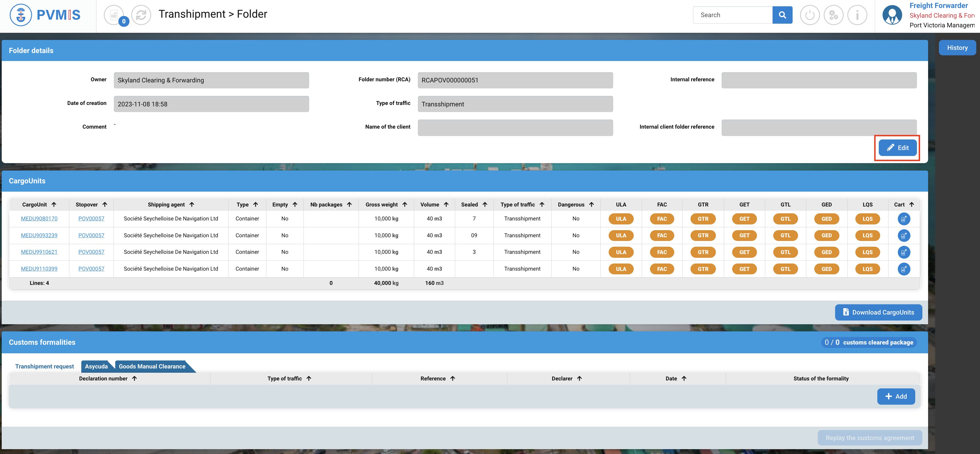Click the power logout icon
Screen dimensions: 980x454
[809, 15]
